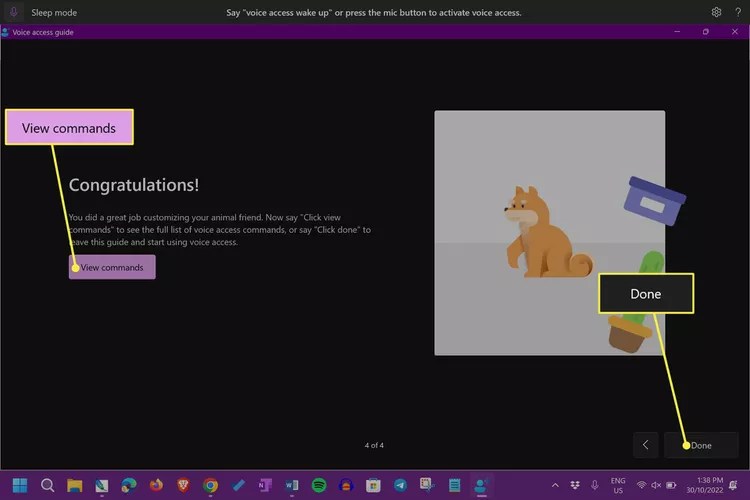The height and width of the screenshot is (500, 750).
Task: Click the battery status icon
Action: tap(671, 485)
